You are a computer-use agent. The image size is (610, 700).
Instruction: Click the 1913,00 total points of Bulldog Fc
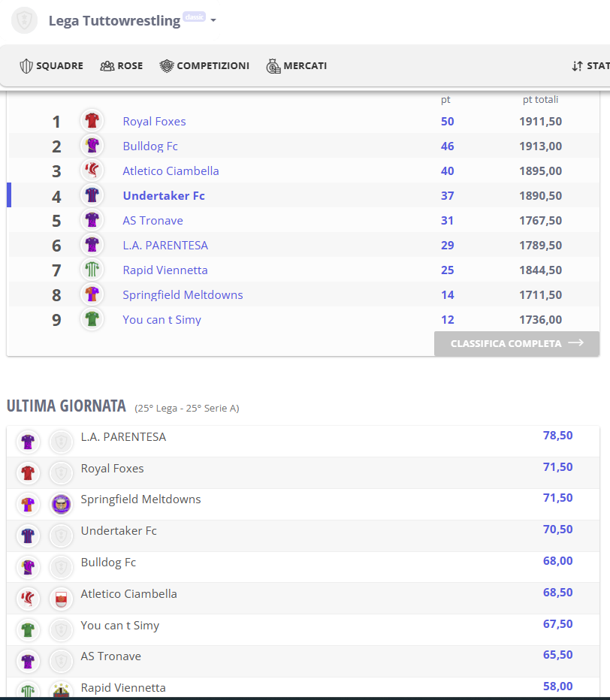click(x=540, y=146)
